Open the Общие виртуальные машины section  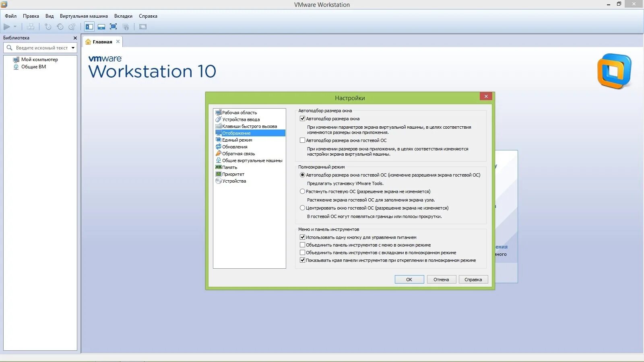tap(252, 160)
